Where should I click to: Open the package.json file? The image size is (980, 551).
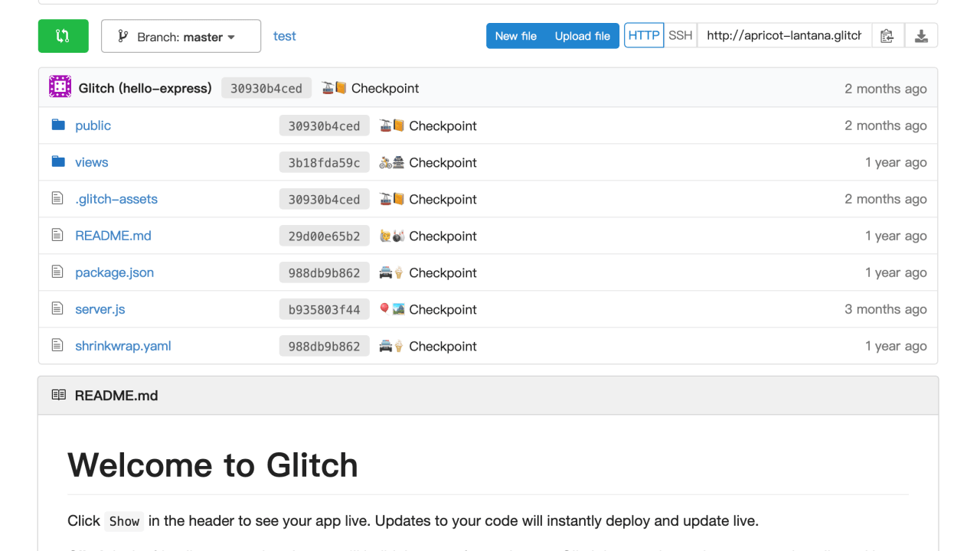point(115,272)
